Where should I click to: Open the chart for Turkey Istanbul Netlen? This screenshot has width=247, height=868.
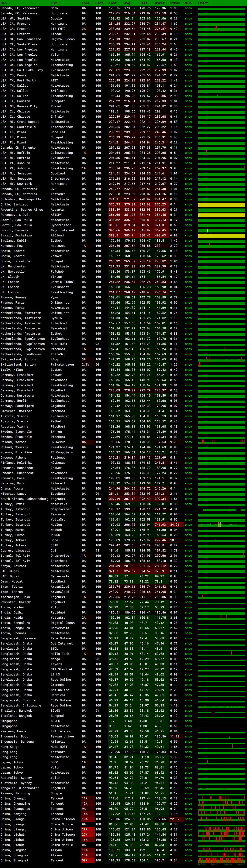tap(222, 525)
